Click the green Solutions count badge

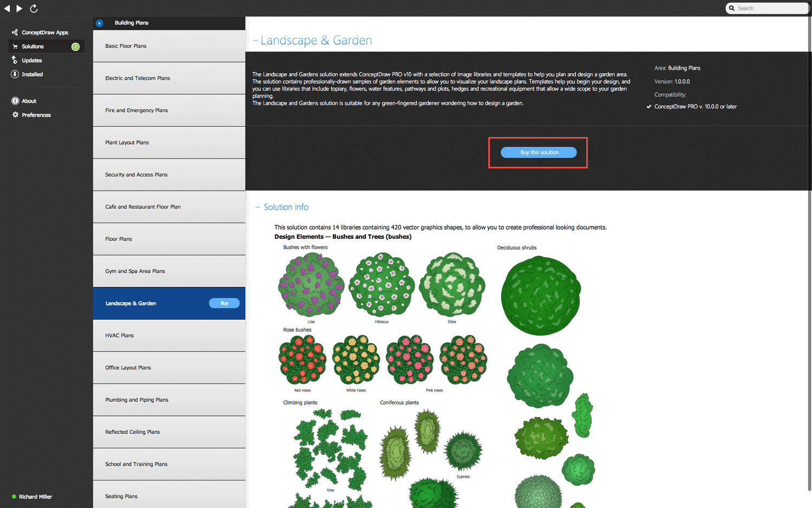(x=75, y=47)
